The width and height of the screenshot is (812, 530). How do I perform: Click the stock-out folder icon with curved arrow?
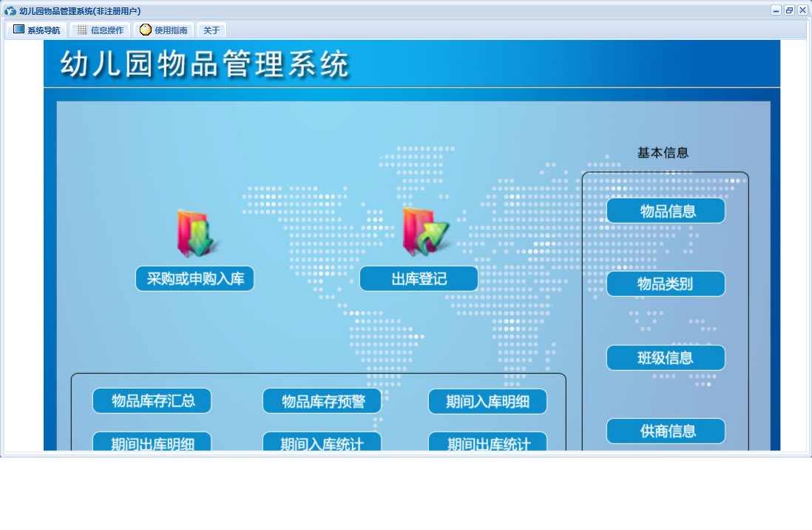426,232
